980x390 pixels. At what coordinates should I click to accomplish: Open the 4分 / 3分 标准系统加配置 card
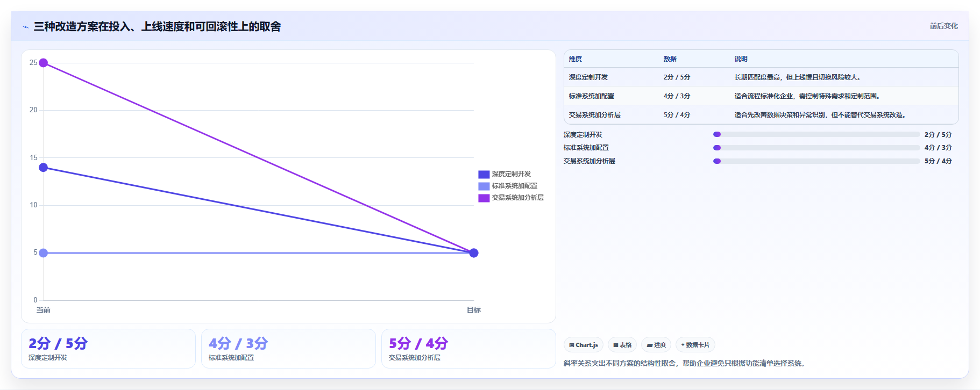pyautogui.click(x=288, y=349)
